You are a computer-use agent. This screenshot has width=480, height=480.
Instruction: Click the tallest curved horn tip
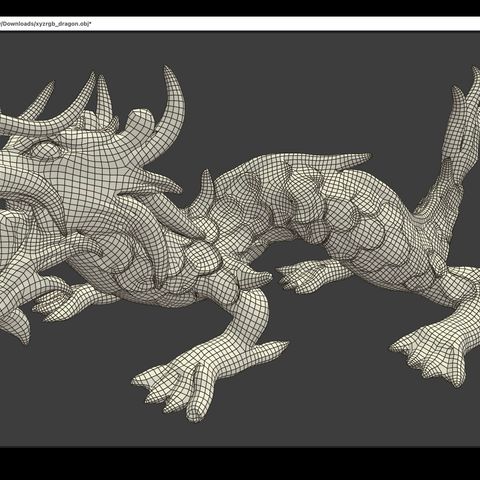[168, 72]
